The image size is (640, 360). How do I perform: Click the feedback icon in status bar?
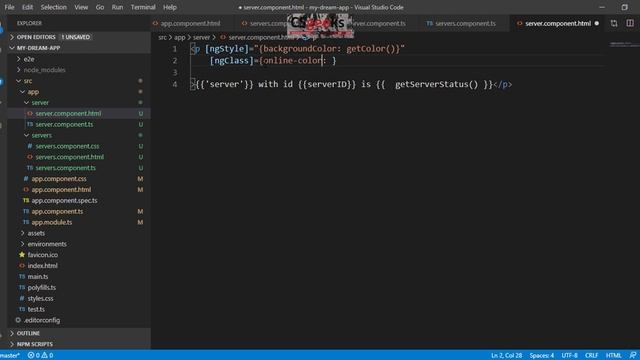point(633,356)
